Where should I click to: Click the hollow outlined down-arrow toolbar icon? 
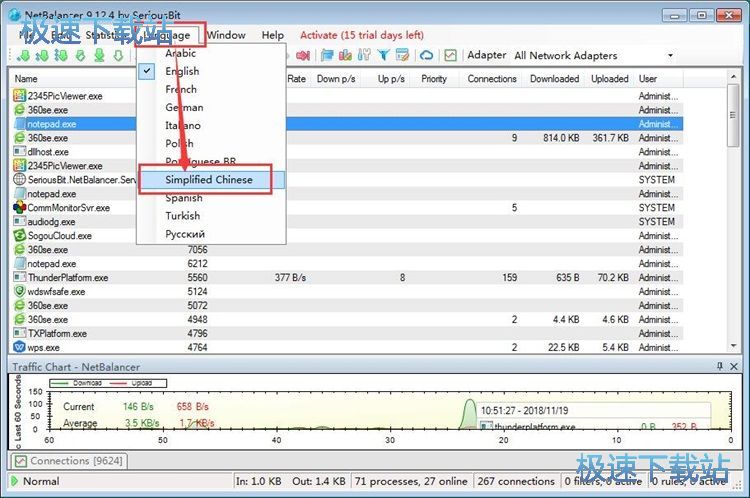point(118,55)
